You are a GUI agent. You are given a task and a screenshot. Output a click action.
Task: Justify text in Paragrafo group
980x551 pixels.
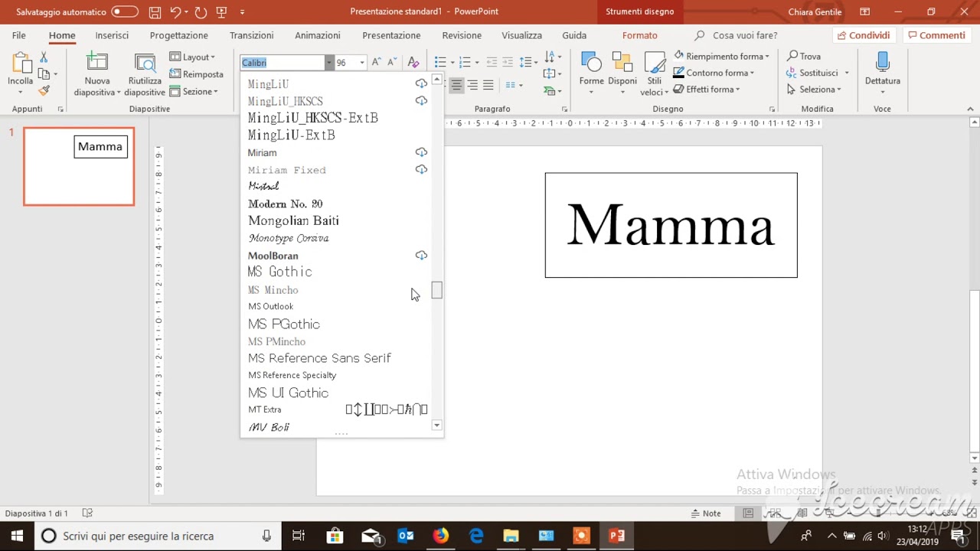click(x=488, y=85)
